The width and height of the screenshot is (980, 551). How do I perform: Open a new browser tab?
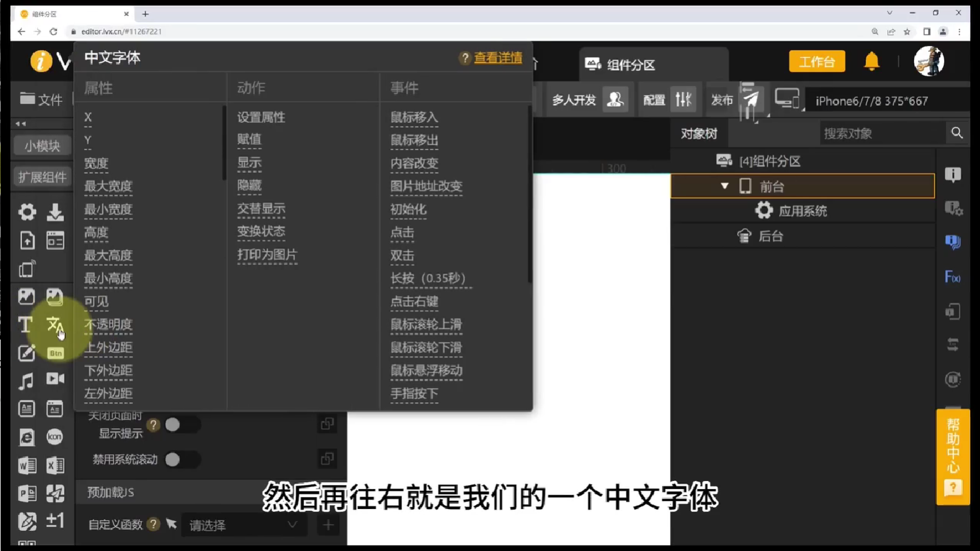(x=145, y=13)
